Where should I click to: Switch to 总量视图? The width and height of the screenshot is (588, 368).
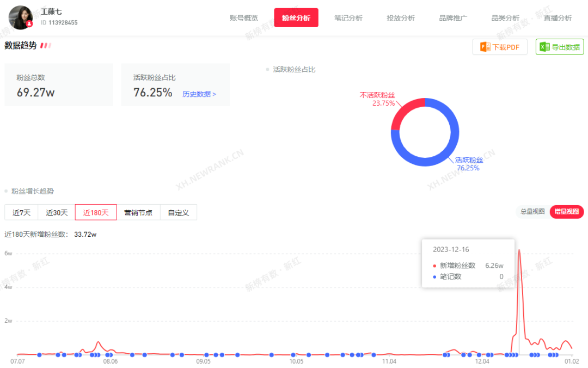[532, 212]
